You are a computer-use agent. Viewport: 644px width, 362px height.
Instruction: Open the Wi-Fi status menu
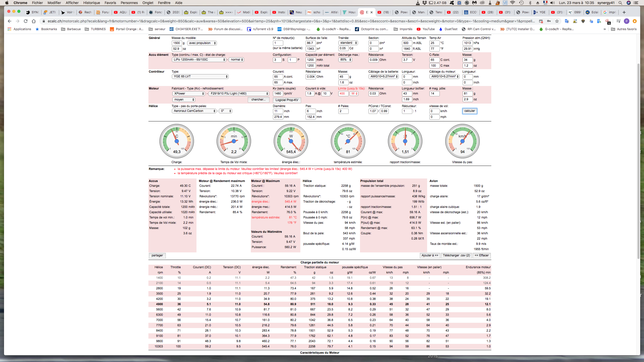click(x=512, y=3)
